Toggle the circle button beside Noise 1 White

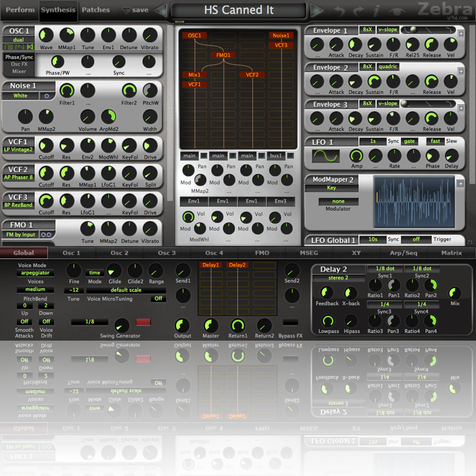(46, 96)
